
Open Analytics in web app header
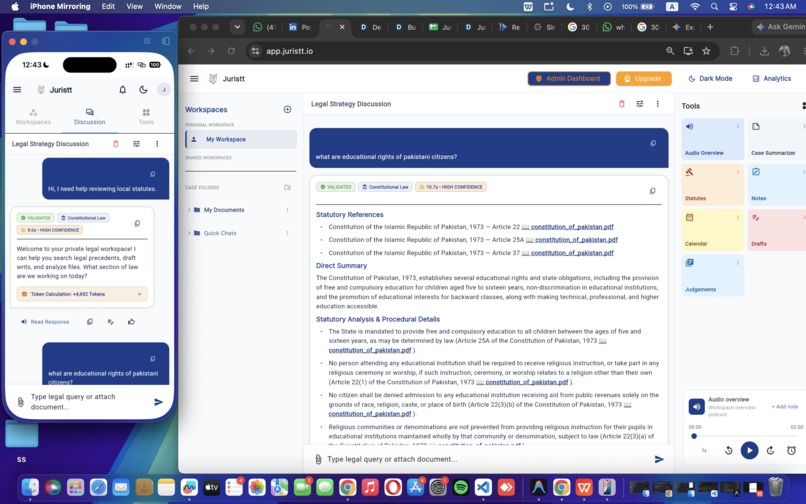point(772,79)
